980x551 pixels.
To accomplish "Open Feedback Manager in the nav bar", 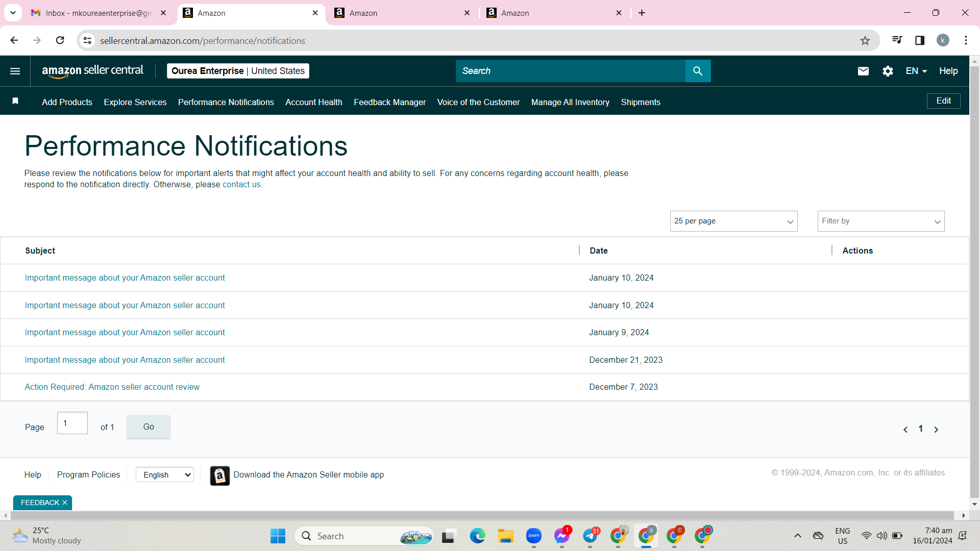I will (x=389, y=102).
